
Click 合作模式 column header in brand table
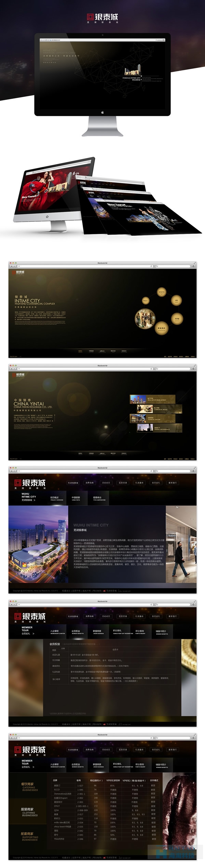(154, 780)
